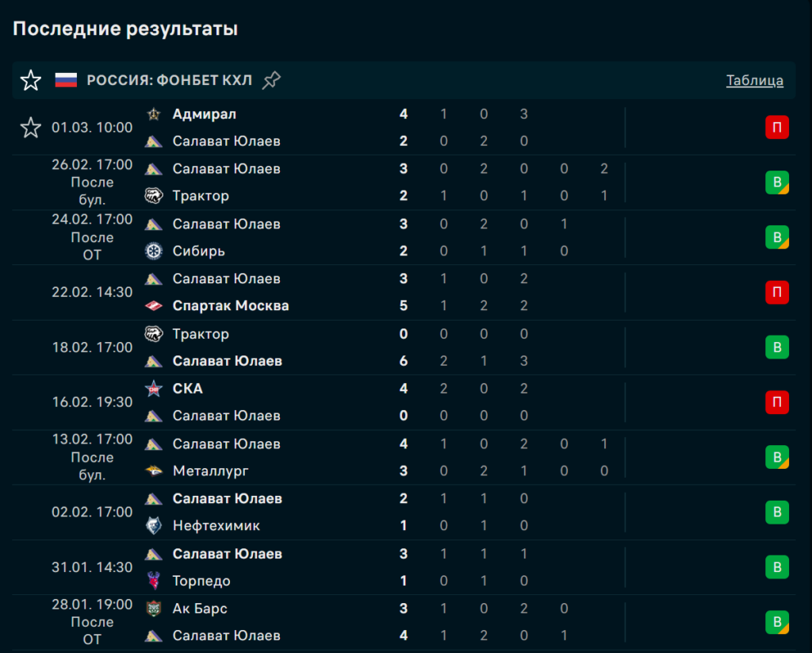Screen dimensions: 812x653
Task: Star the ФОНБЕТ КХЛ league as favorite
Action: tap(31, 80)
